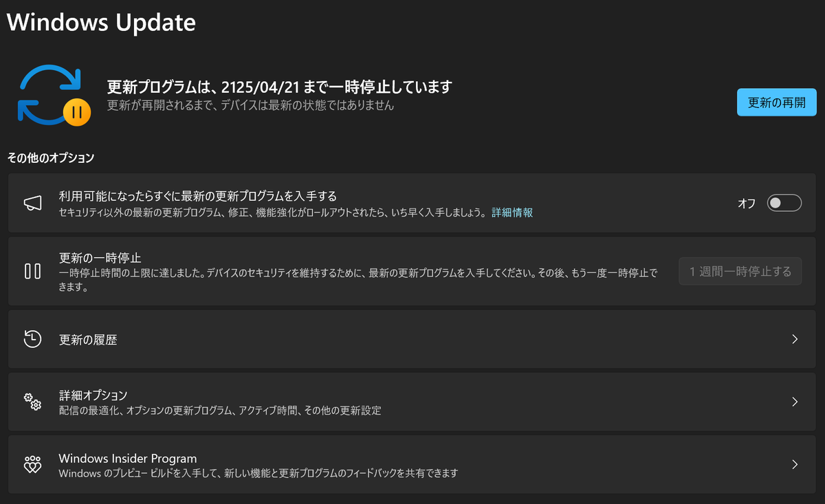Click the clock icon next to 更新の履歴

(32, 339)
